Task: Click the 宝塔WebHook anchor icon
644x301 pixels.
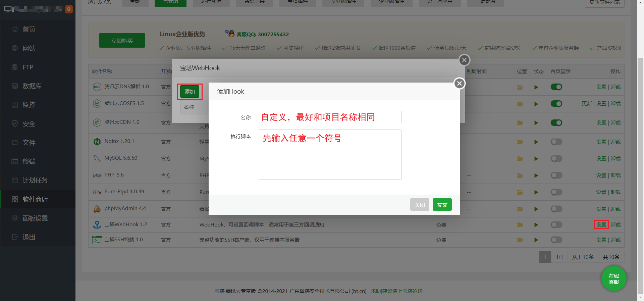Action: point(97,225)
